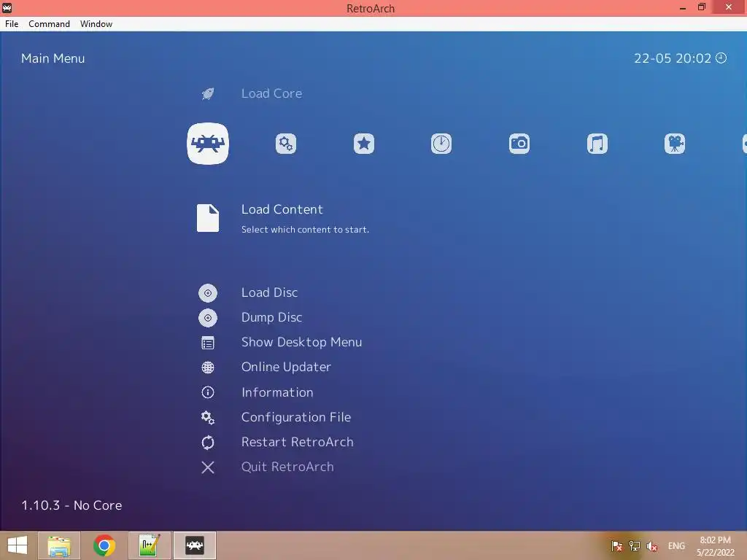747x560 pixels.
Task: Choose Restart RetroArch
Action: pyautogui.click(x=298, y=442)
